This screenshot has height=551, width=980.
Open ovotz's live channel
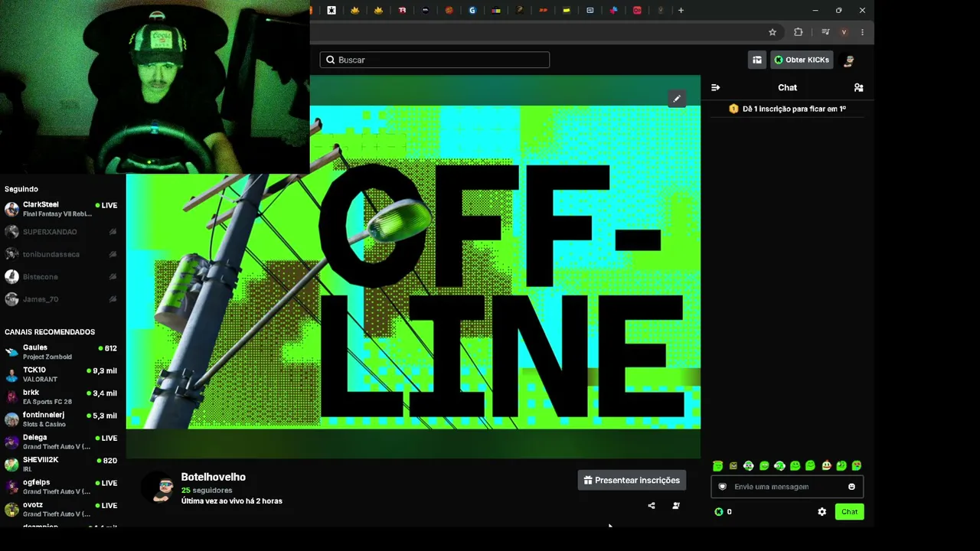[61, 509]
